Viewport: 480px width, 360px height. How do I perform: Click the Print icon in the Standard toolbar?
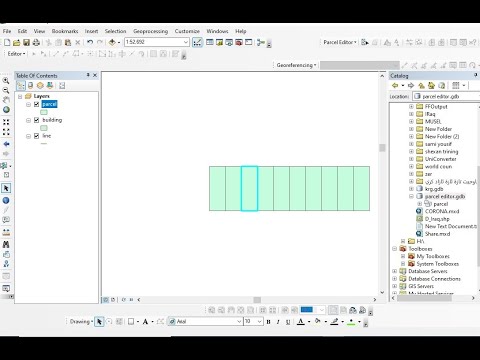click(36, 42)
